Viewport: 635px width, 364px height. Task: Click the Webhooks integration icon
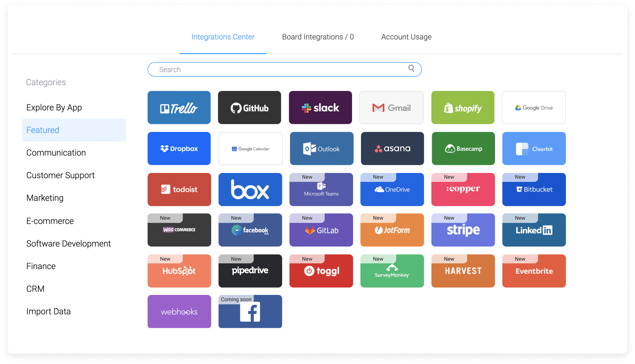[x=180, y=311]
